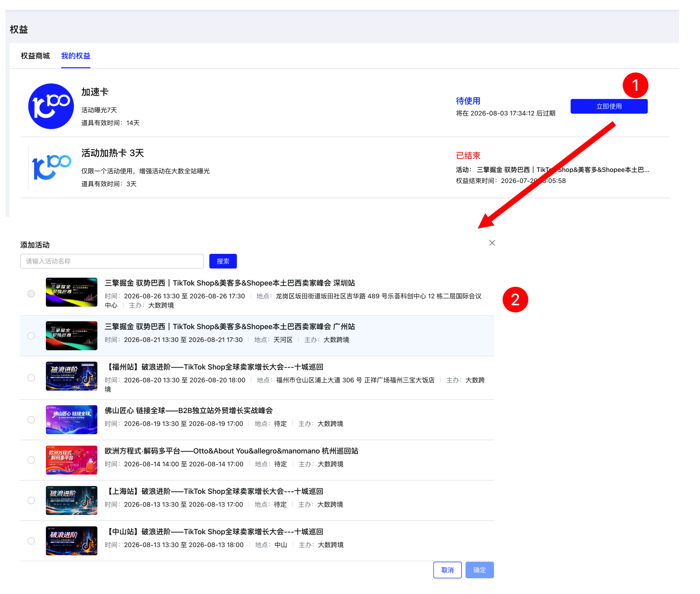Click the 活动加热卡 3天 logo icon

[51, 167]
